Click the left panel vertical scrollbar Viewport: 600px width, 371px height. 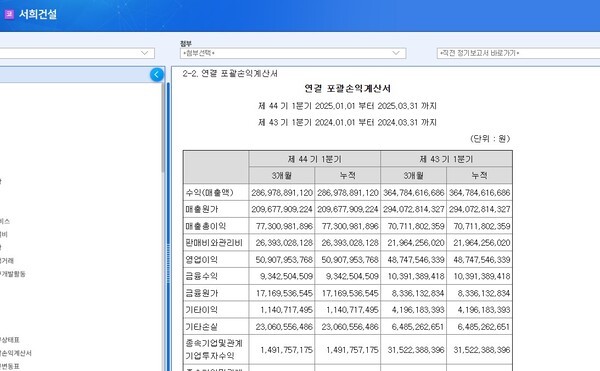163,127
